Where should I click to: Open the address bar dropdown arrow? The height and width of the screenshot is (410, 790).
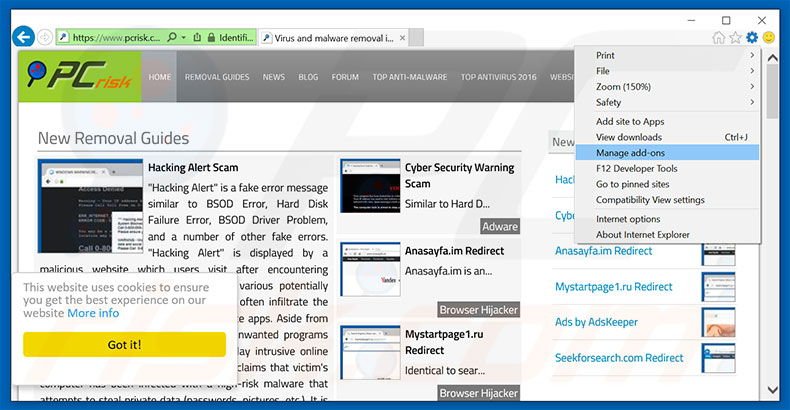pos(184,37)
